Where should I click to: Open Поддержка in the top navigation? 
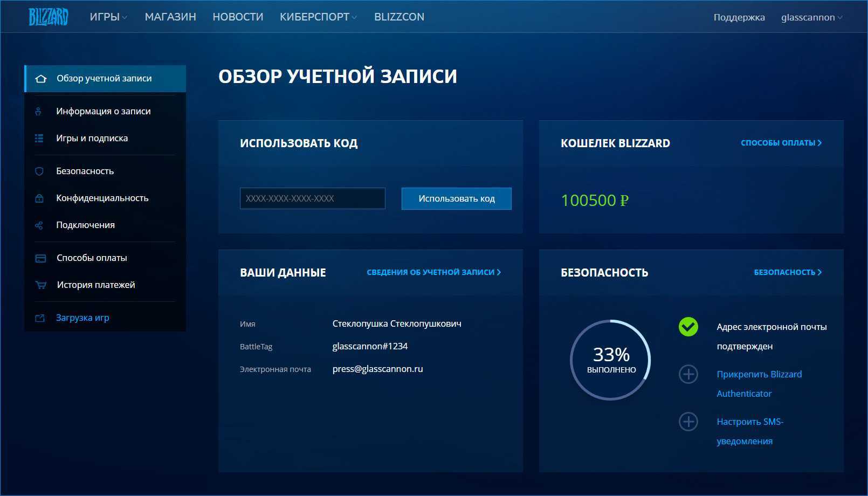(739, 17)
